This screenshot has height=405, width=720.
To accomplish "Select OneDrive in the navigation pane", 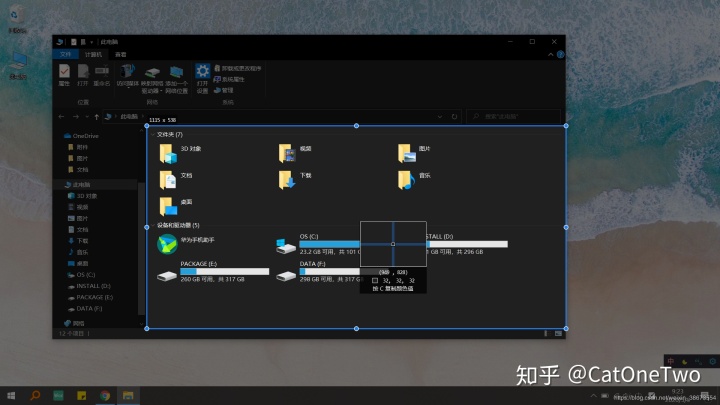I will 81,136.
